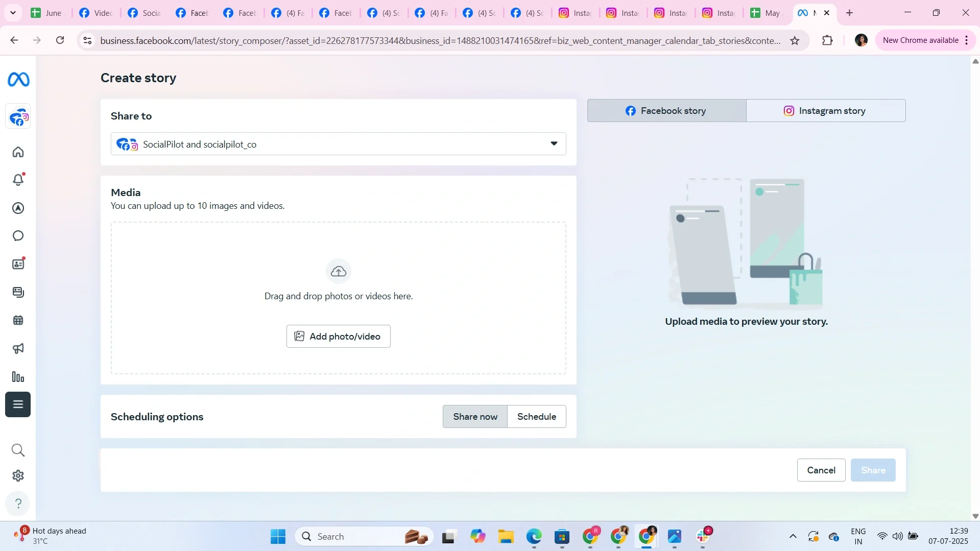Screen dimensions: 980x551
Task: Switch to the Instagram story tab
Action: pos(826,110)
